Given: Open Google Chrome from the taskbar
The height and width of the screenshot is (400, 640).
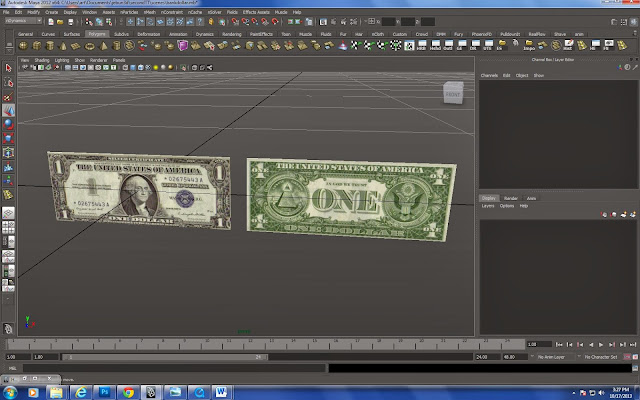Looking at the screenshot, I should pos(128,392).
